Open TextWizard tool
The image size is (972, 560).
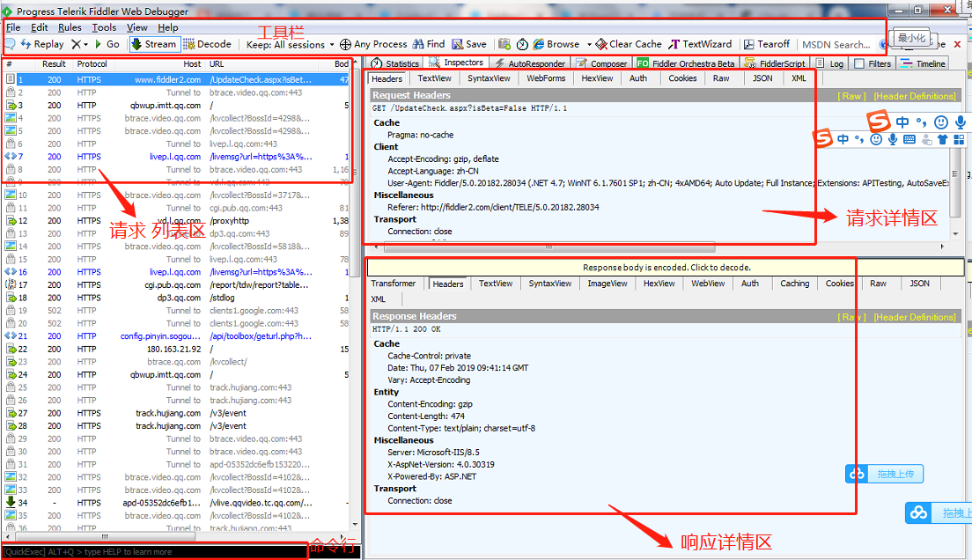(x=700, y=44)
